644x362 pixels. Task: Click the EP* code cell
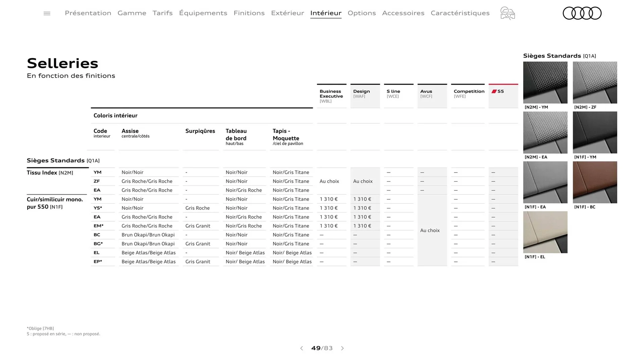[x=98, y=262]
